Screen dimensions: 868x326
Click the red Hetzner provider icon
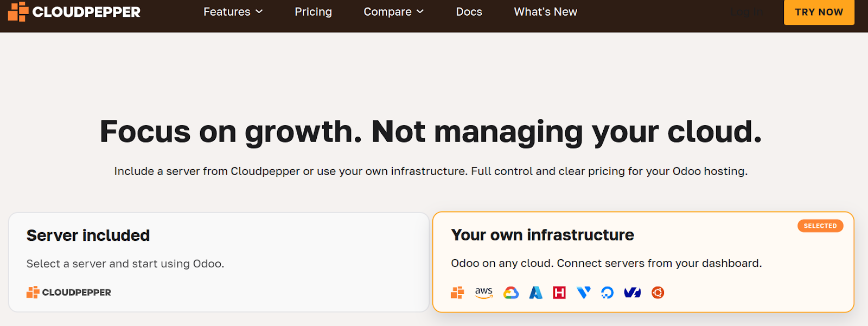pyautogui.click(x=559, y=293)
